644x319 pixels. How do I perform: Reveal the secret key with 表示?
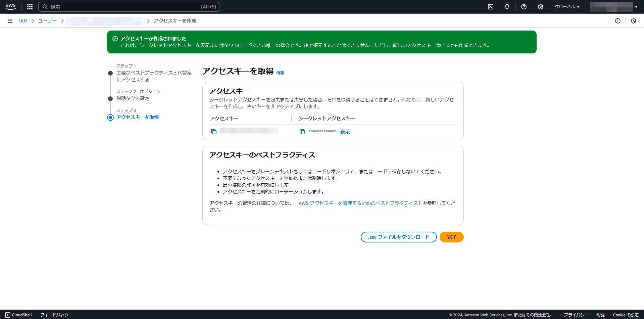[x=345, y=132]
